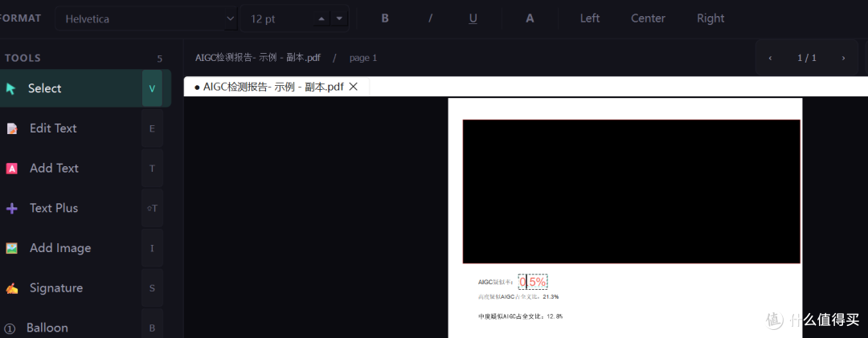
Task: Align text Right
Action: tap(710, 18)
